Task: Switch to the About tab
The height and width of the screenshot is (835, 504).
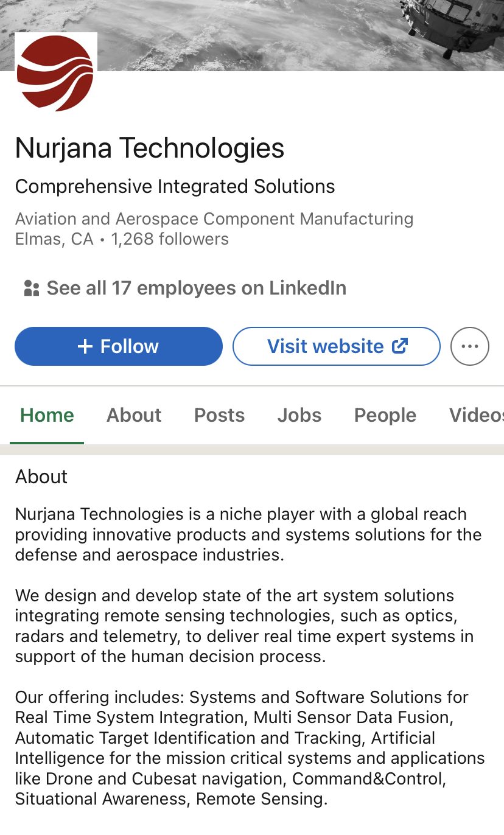Action: [134, 415]
